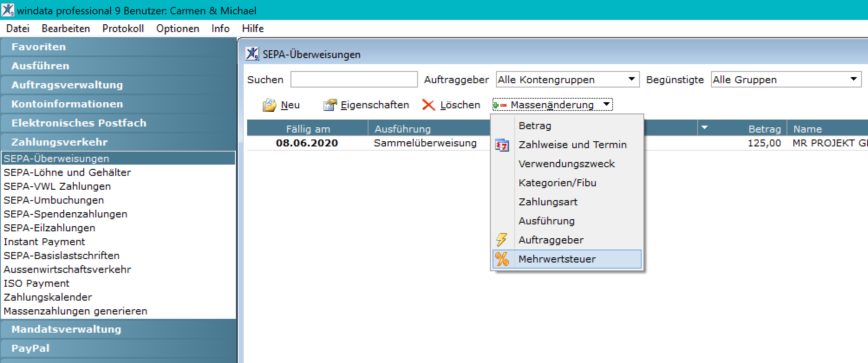The height and width of the screenshot is (363, 868).
Task: Sort by the Fällig am column header
Action: coord(307,129)
